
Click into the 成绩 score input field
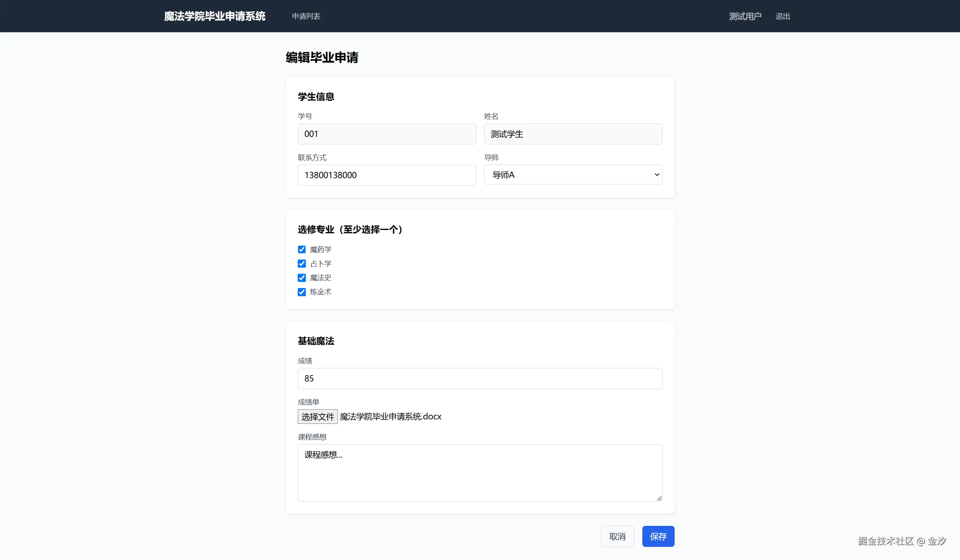480,378
